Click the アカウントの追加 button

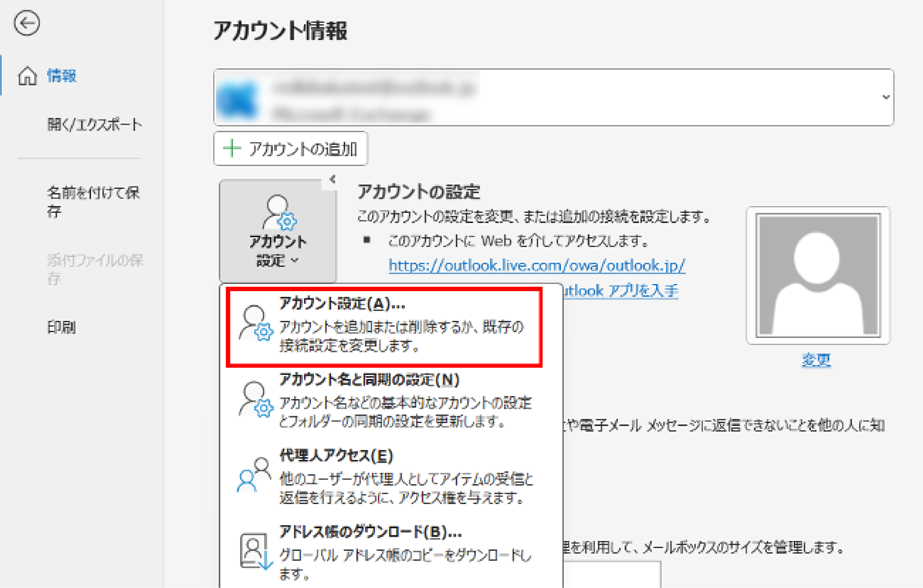[290, 149]
